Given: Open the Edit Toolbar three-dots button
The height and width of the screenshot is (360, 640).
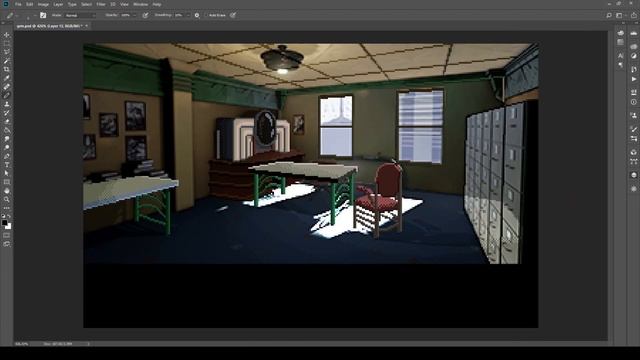Looking at the screenshot, I should coord(7,208).
